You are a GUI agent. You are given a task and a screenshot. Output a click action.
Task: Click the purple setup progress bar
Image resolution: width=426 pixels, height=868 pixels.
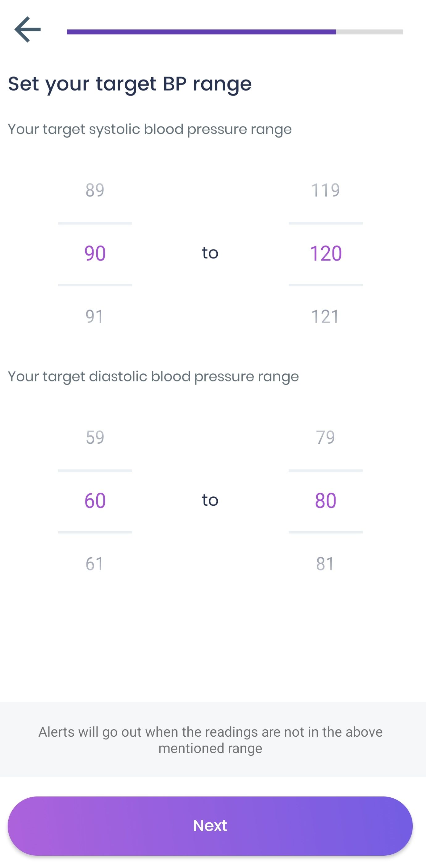(201, 32)
